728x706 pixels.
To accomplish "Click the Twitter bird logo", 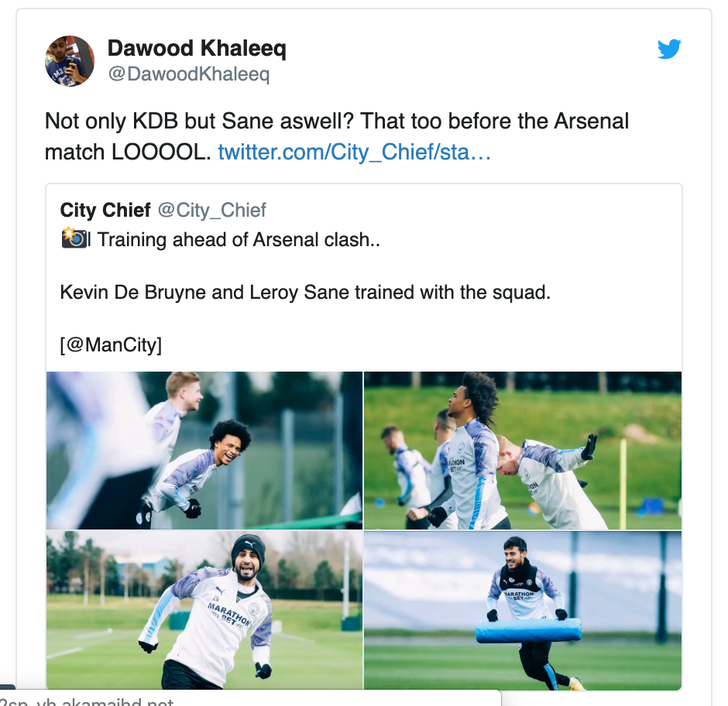I will tap(669, 49).
